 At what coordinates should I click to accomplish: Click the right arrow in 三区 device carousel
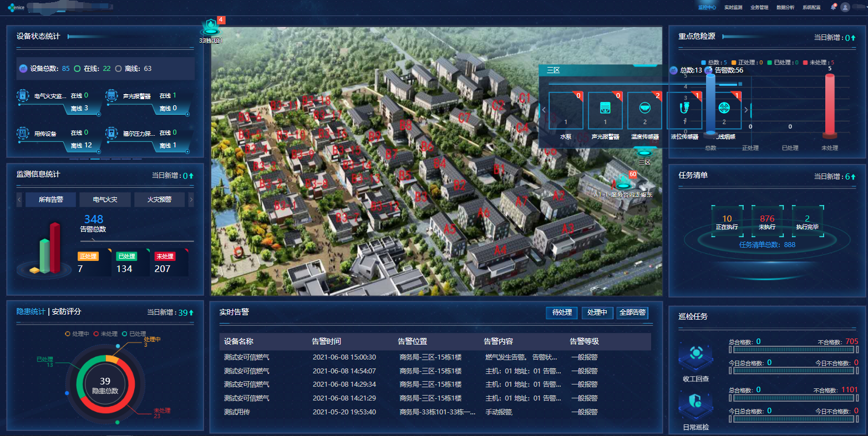(x=746, y=110)
